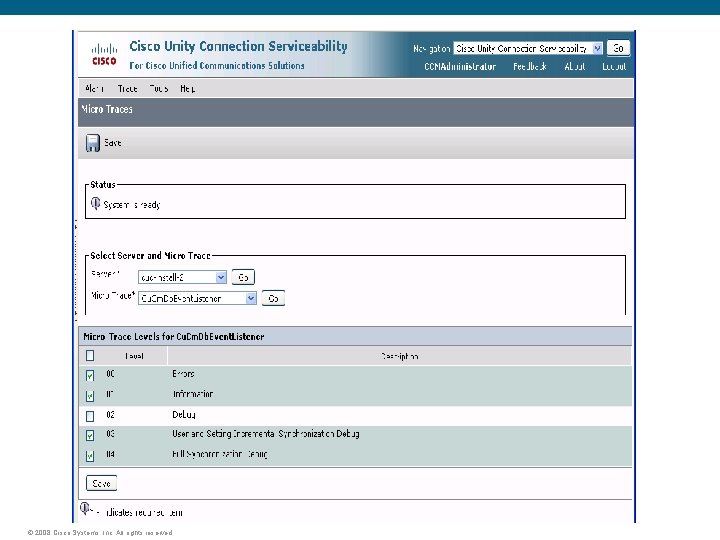Image resolution: width=720 pixels, height=540 pixels.
Task: Click the Full Synchronization Debug text
Action: (219, 454)
